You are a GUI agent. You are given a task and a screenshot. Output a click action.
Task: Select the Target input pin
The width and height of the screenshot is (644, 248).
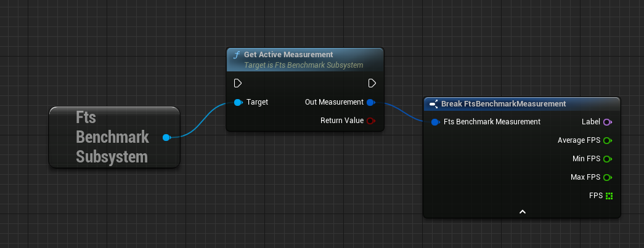[x=238, y=102]
